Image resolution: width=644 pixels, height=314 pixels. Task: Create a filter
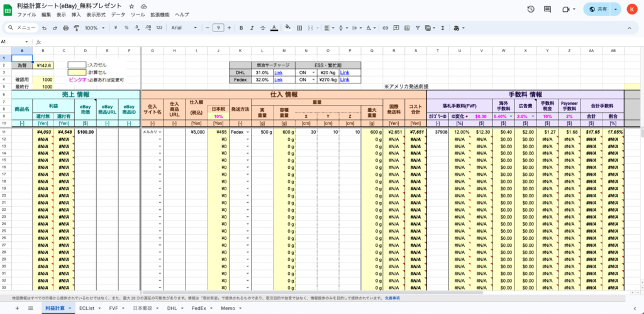pyautogui.click(x=418, y=28)
